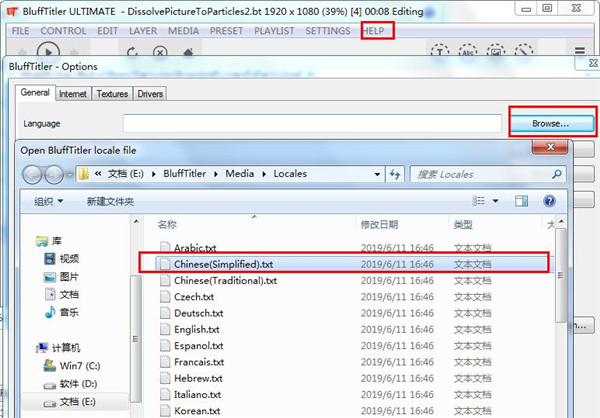Click the blue help question mark icon

click(549, 201)
